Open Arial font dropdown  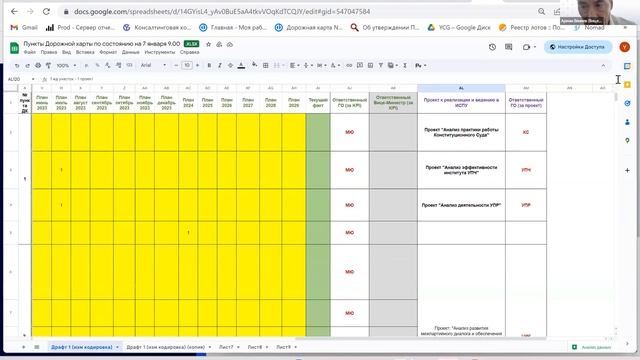(x=153, y=65)
